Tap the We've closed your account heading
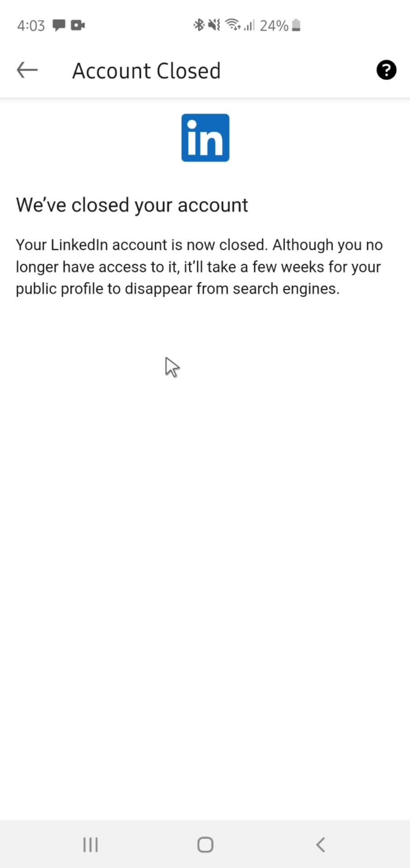410x868 pixels. [x=132, y=205]
